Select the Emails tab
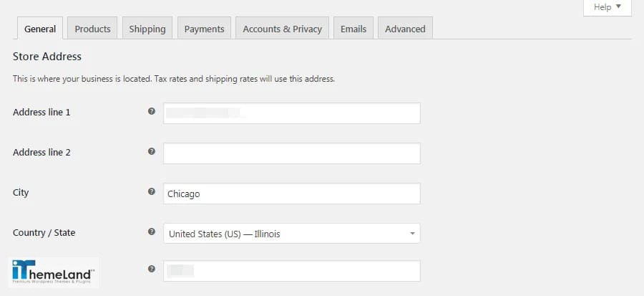644x296 pixels. 353,29
